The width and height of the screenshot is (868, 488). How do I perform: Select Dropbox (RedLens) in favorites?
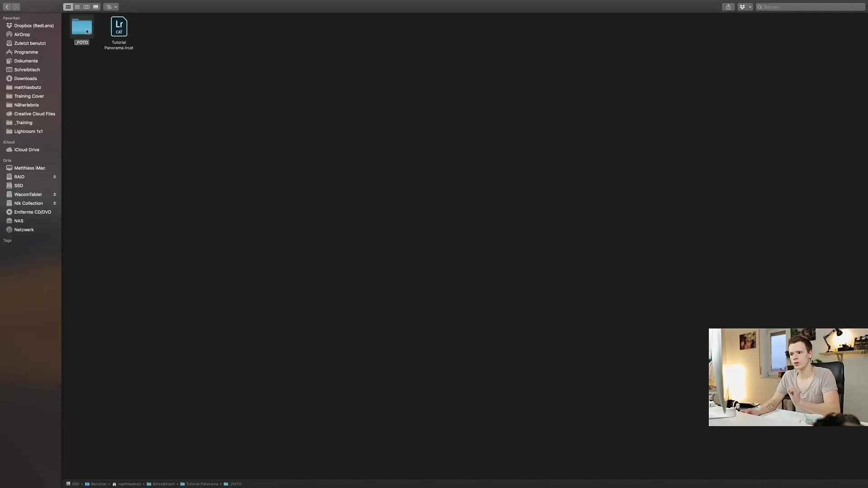pyautogui.click(x=33, y=25)
